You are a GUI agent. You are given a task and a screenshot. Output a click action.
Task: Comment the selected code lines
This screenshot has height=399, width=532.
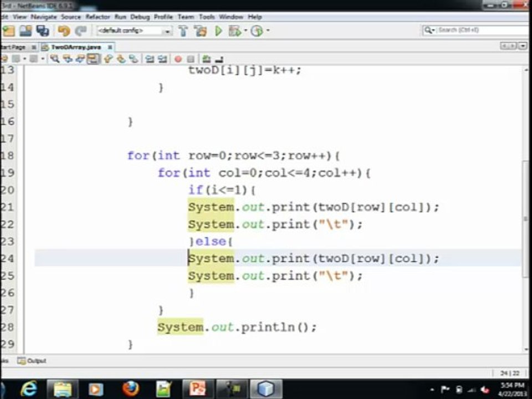point(206,59)
